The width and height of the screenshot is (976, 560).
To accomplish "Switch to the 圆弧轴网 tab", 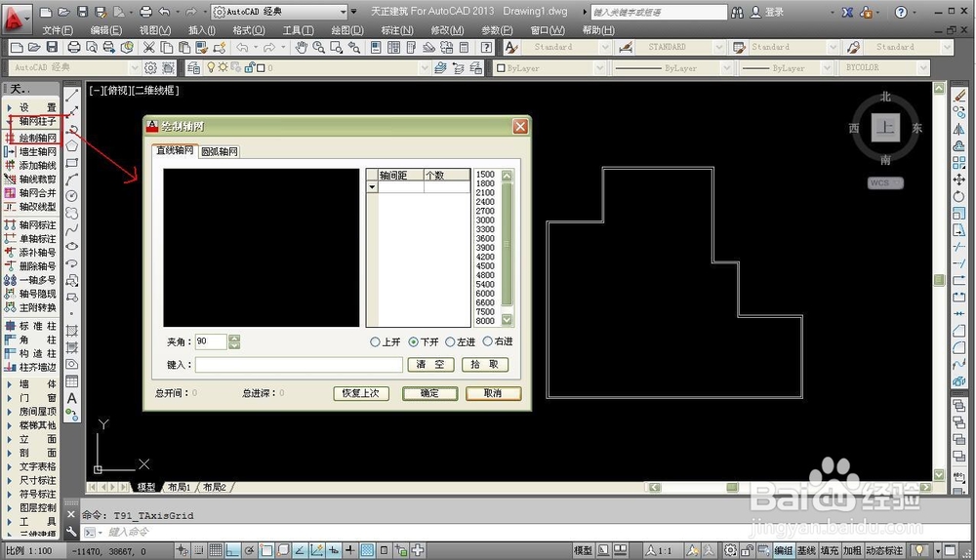I will tap(219, 151).
